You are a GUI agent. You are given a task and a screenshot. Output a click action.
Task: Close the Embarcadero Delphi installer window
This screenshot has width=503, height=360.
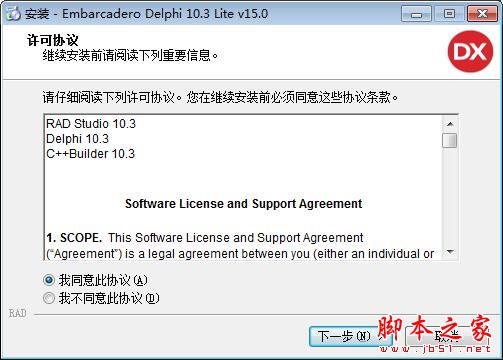(x=482, y=14)
